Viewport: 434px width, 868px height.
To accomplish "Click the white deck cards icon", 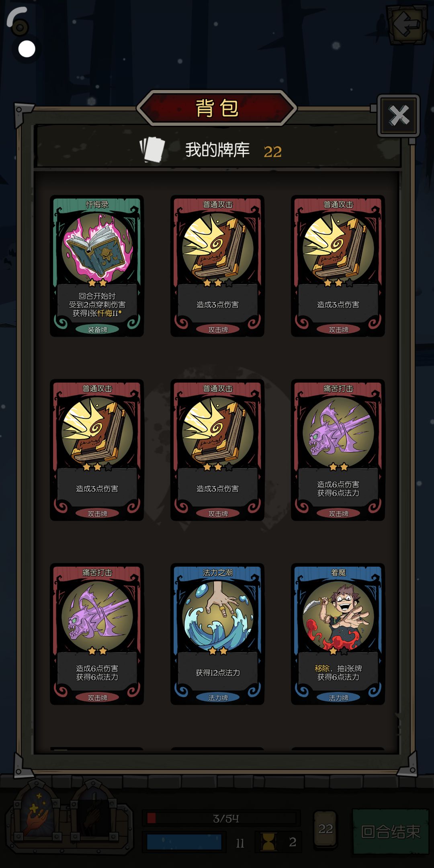I will tap(152, 150).
